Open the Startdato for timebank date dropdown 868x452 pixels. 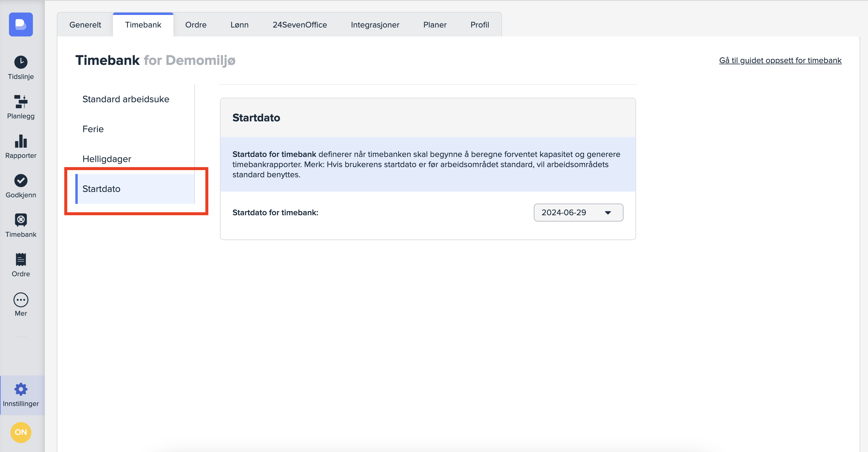tap(578, 213)
